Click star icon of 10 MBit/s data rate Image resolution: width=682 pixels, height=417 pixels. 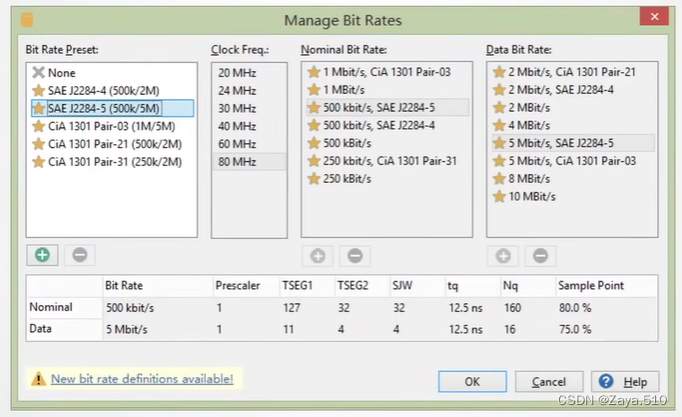[499, 197]
